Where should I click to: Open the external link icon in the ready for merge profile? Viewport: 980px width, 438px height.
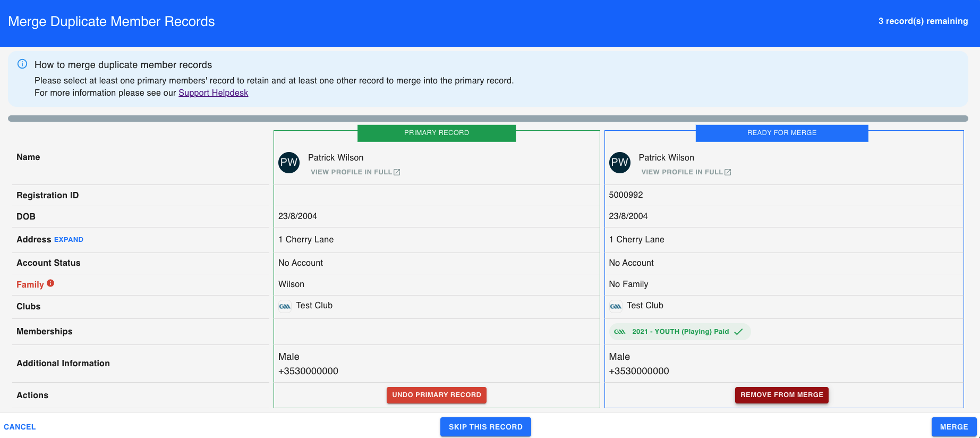(x=728, y=172)
